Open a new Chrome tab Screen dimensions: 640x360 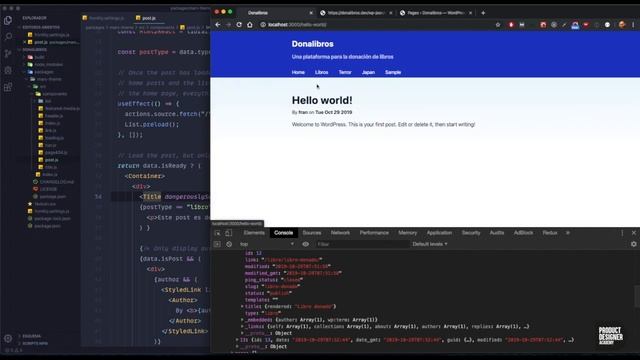(x=483, y=13)
